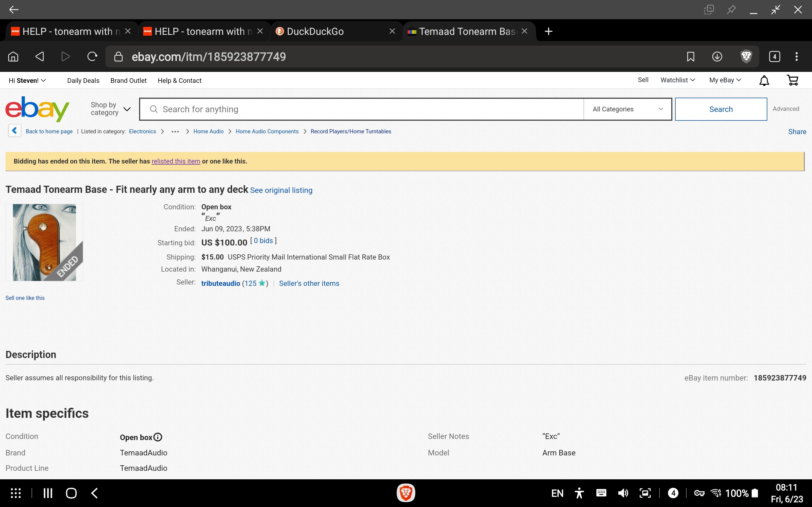Open the status bar notification count 4
The width and height of the screenshot is (812, 507).
pyautogui.click(x=673, y=493)
